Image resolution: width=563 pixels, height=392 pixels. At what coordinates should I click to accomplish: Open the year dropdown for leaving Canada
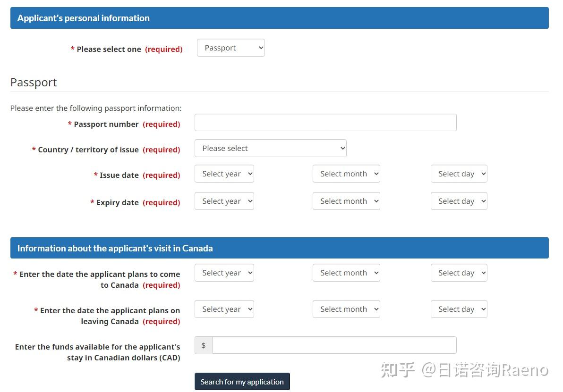coord(224,309)
